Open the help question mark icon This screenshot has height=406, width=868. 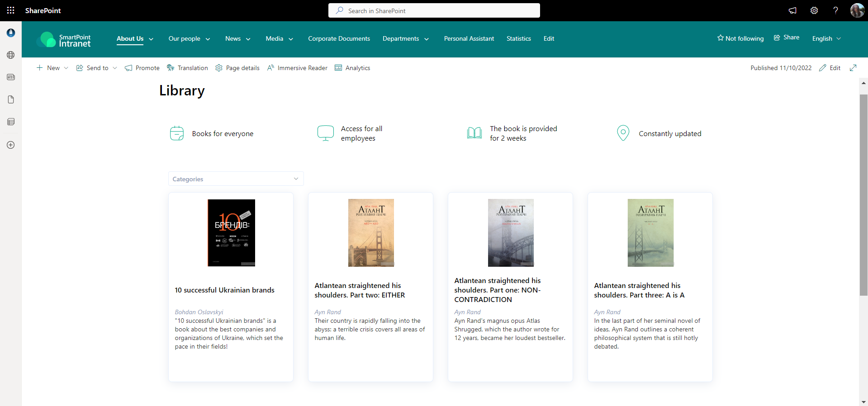tap(835, 10)
